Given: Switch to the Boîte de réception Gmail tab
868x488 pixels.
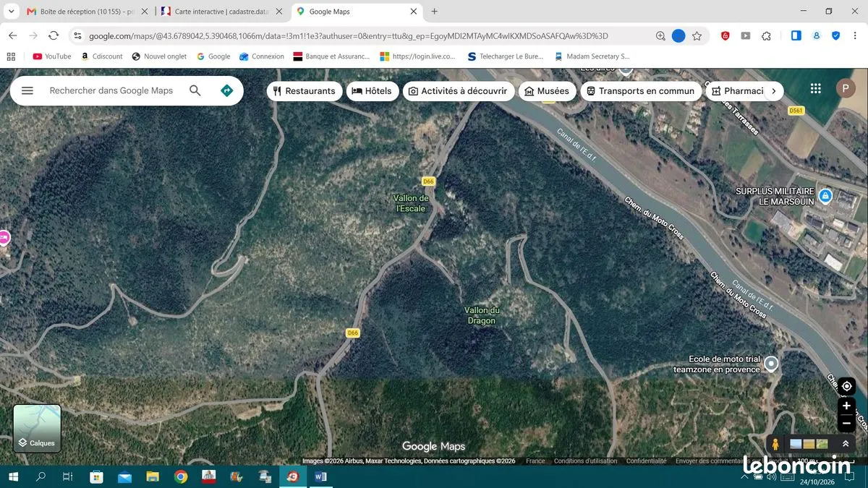Looking at the screenshot, I should 87,12.
